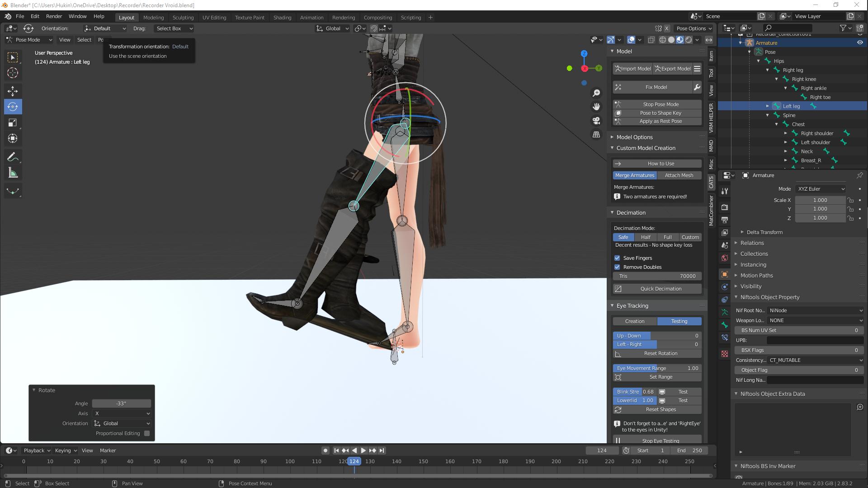Toggle Scale X lock icon
The height and width of the screenshot is (488, 868).
click(x=850, y=200)
